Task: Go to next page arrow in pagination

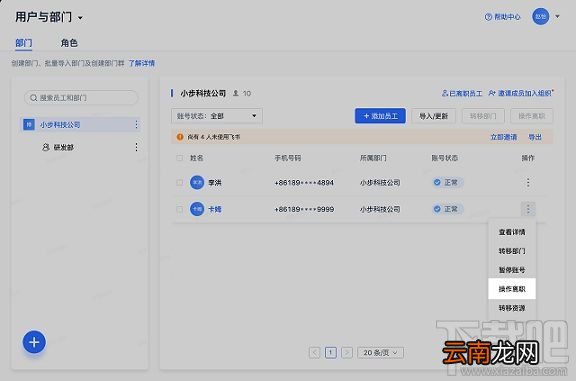Action: [347, 353]
